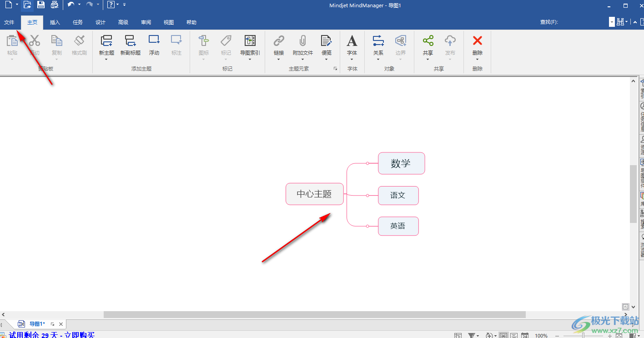644x338 pixels.
Task: Expand the Relationship (关系) dropdown arrow
Action: [378, 59]
